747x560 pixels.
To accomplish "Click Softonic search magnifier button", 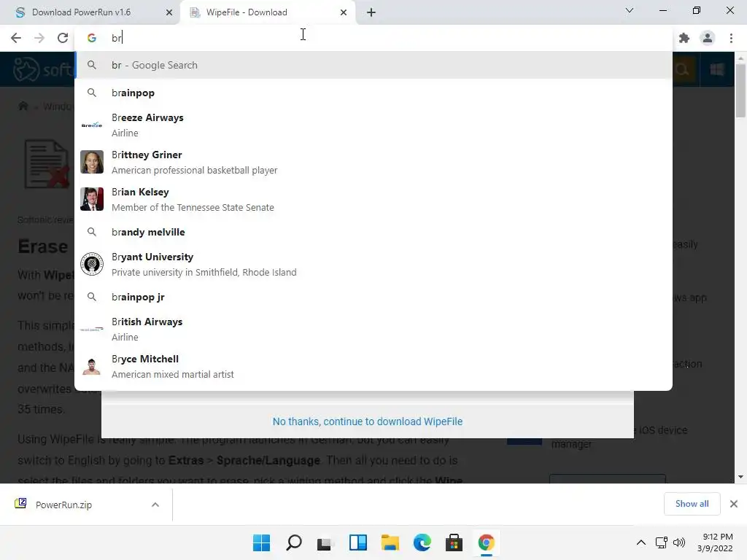I will click(683, 69).
